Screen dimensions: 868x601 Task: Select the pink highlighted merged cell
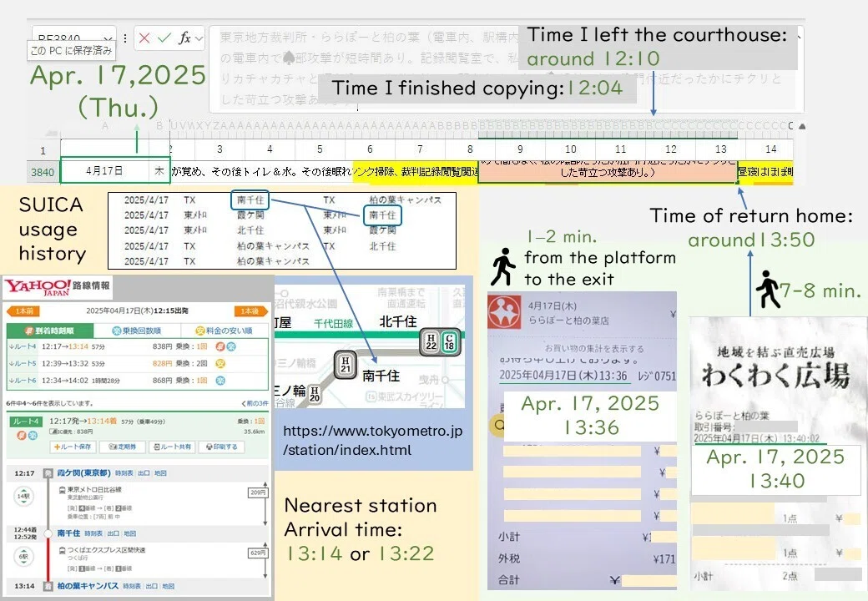coord(608,171)
